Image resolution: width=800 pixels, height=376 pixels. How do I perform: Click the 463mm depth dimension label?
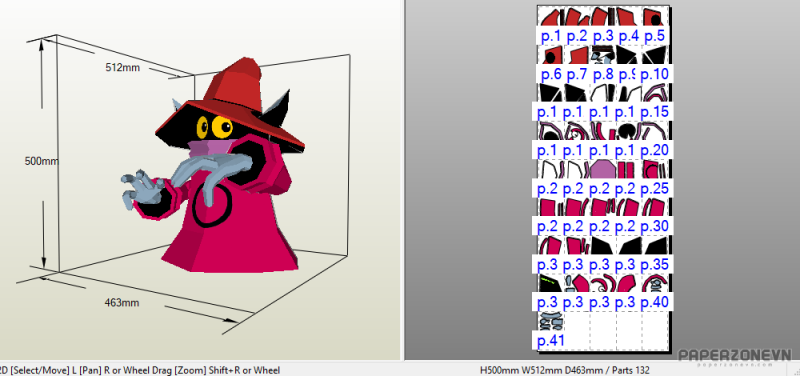[121, 303]
